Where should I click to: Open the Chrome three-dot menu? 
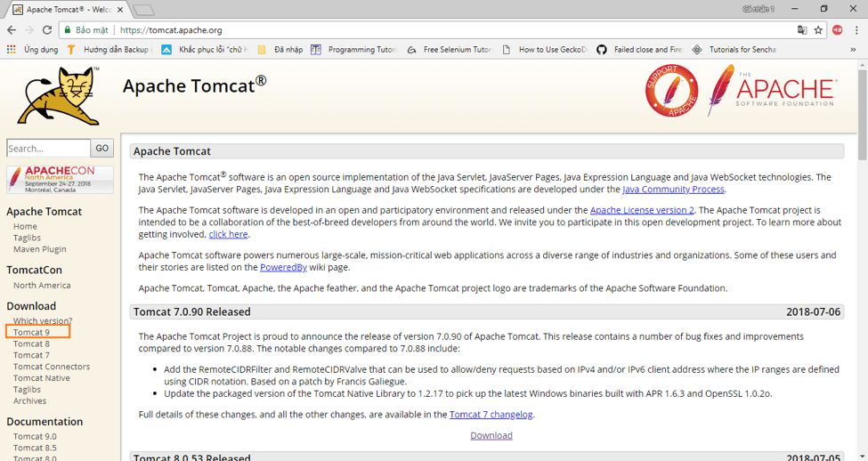pos(856,30)
